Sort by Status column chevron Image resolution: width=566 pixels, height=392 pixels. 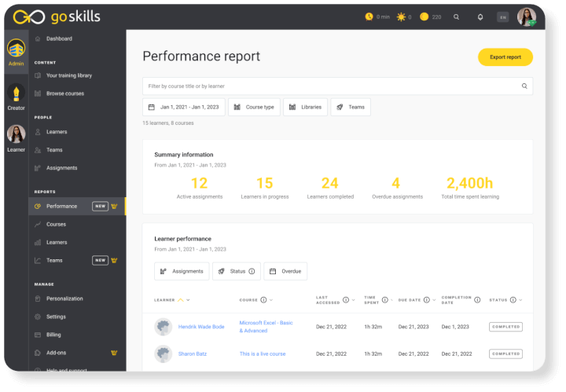(x=520, y=300)
